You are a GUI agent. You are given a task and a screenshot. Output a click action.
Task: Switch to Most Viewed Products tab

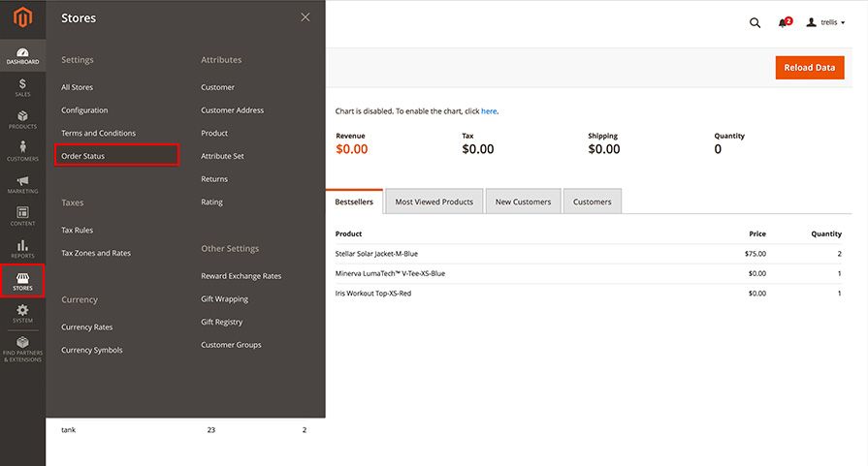tap(434, 202)
